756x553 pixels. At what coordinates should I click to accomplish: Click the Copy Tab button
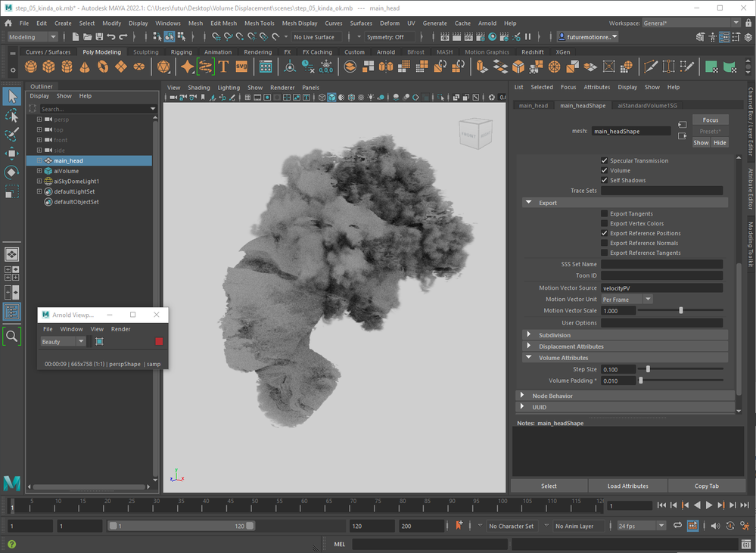tap(706, 486)
